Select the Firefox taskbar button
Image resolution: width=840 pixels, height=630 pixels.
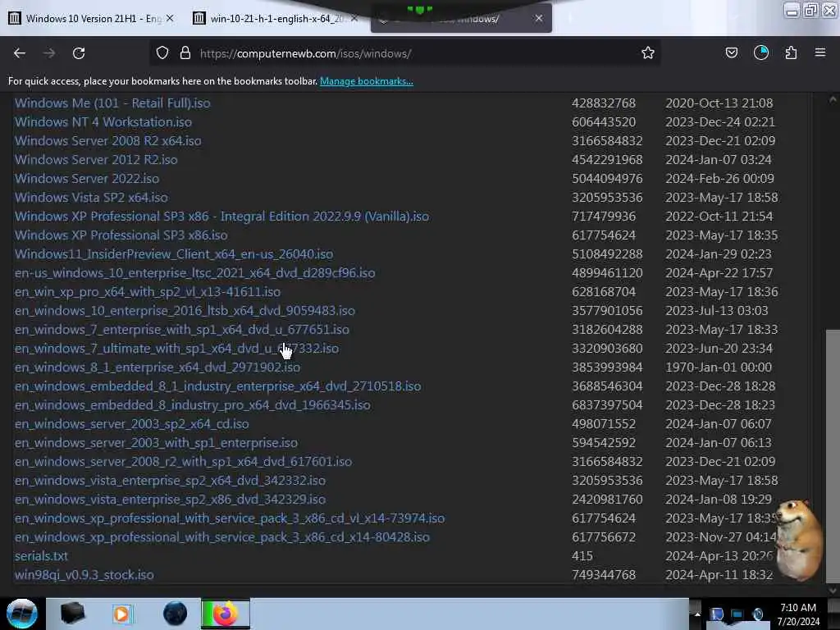226,614
